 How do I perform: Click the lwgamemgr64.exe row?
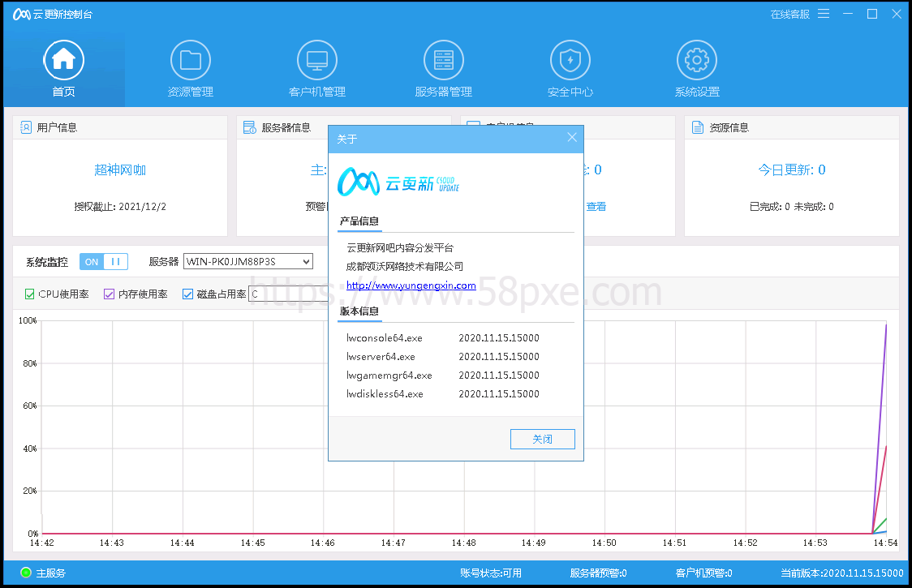pyautogui.click(x=443, y=376)
